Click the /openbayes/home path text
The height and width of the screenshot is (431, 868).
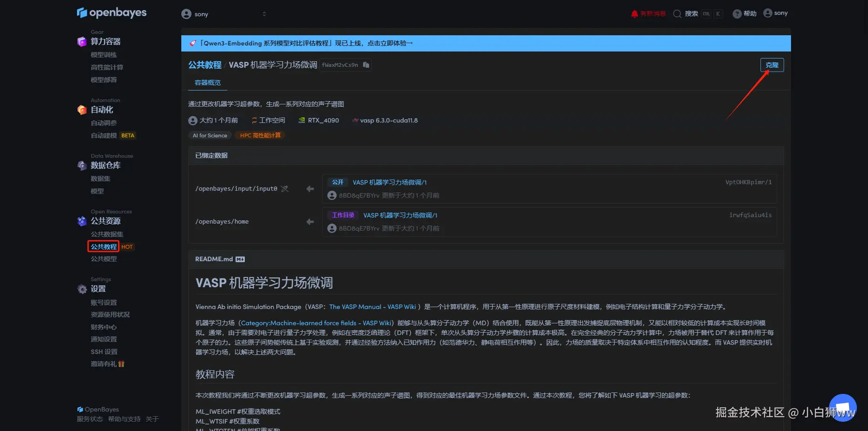point(222,222)
